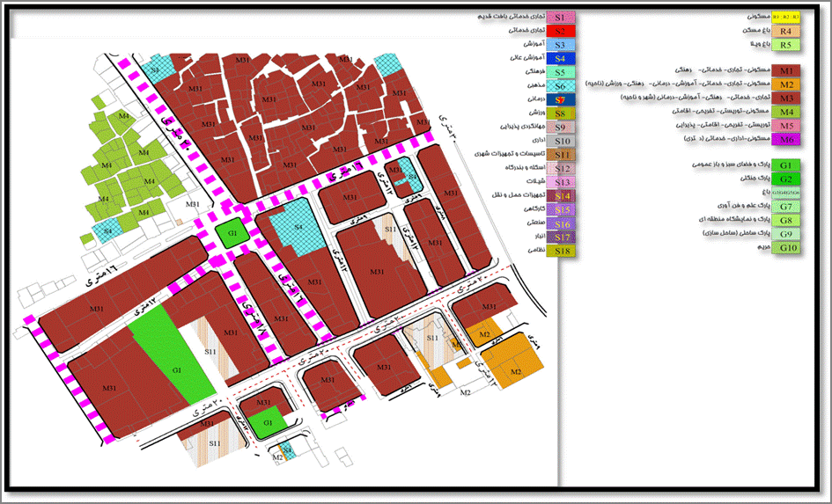
Task: Click the red S2 legend swatch
Action: tap(560, 31)
